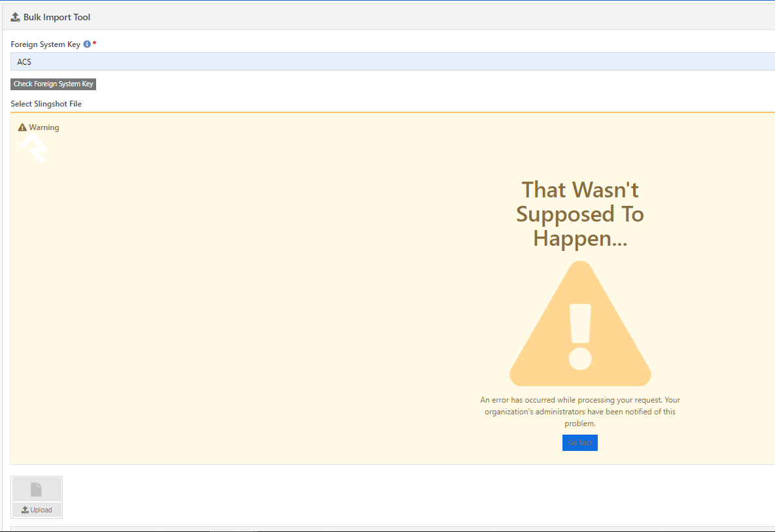Click the white Rock logo icon

click(33, 148)
